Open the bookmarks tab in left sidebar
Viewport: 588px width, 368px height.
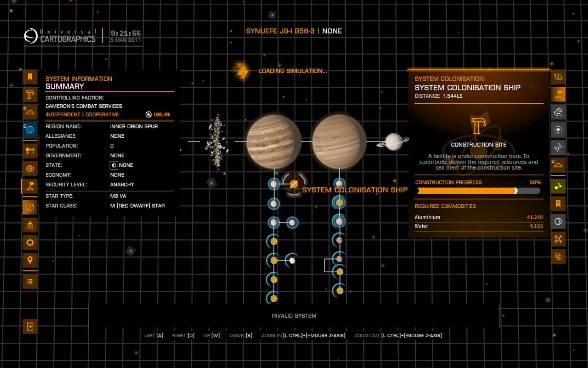[x=30, y=77]
